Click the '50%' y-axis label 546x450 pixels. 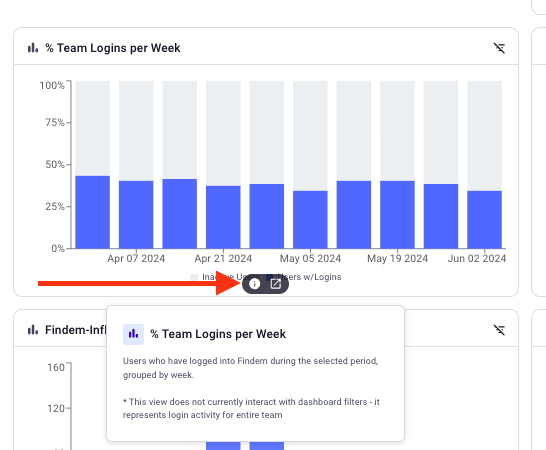[x=55, y=164]
